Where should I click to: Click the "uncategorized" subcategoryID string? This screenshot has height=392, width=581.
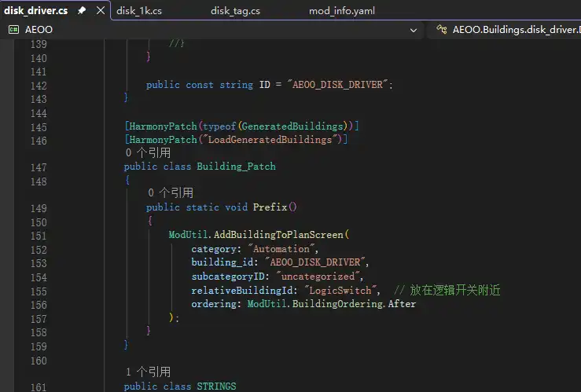coord(318,277)
